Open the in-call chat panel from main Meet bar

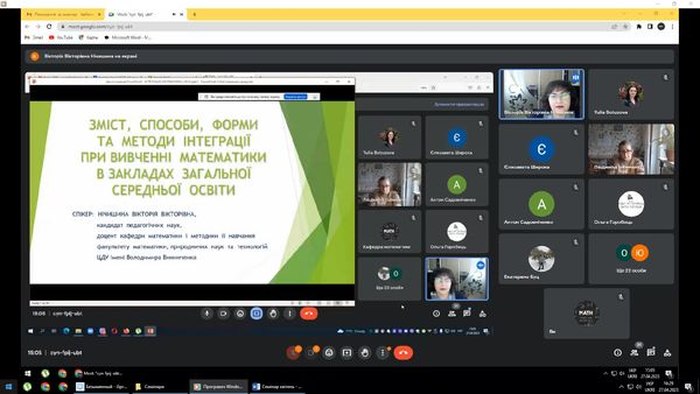coord(651,353)
